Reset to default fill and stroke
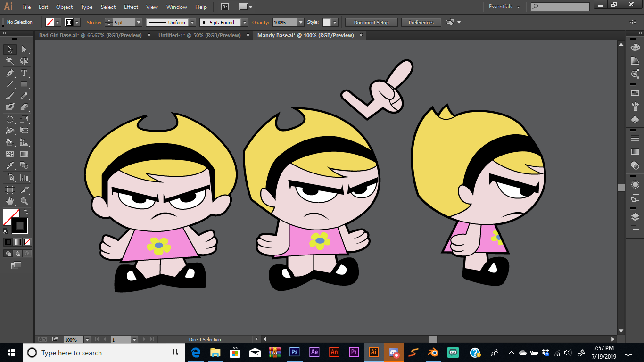The image size is (644, 362). pyautogui.click(x=6, y=231)
